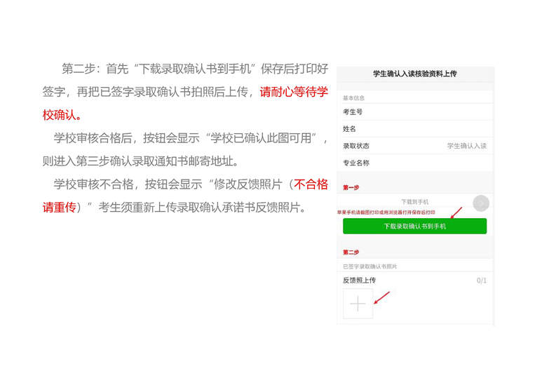The image size is (556, 392).
Task: Click the 已签字录取确认书照片 label
Action: point(369,266)
